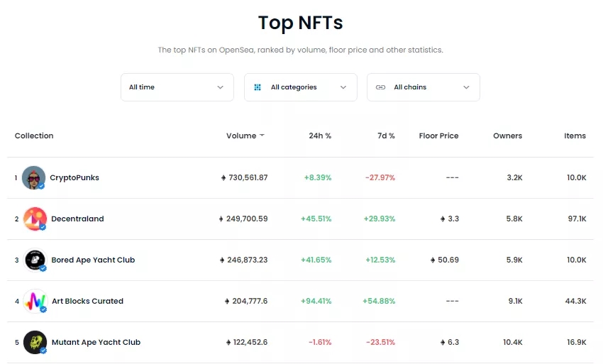
Task: Click the Mutant Ape Yacht Club avatar
Action: click(x=35, y=343)
